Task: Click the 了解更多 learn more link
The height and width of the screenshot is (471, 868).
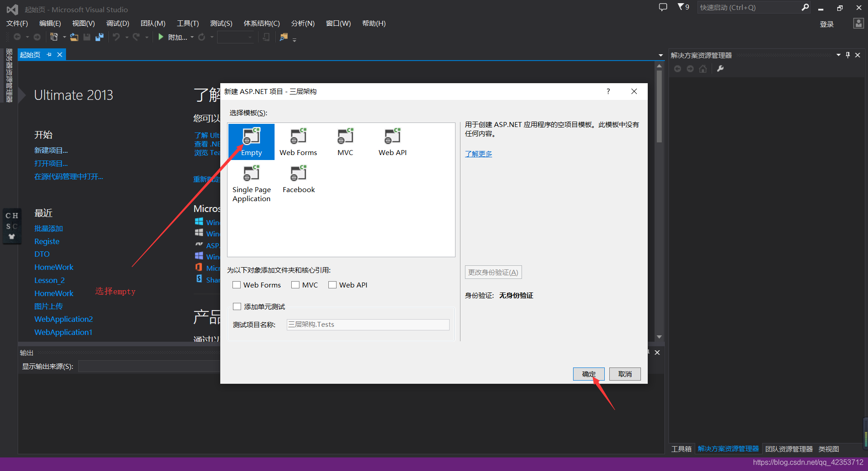Action: point(479,154)
